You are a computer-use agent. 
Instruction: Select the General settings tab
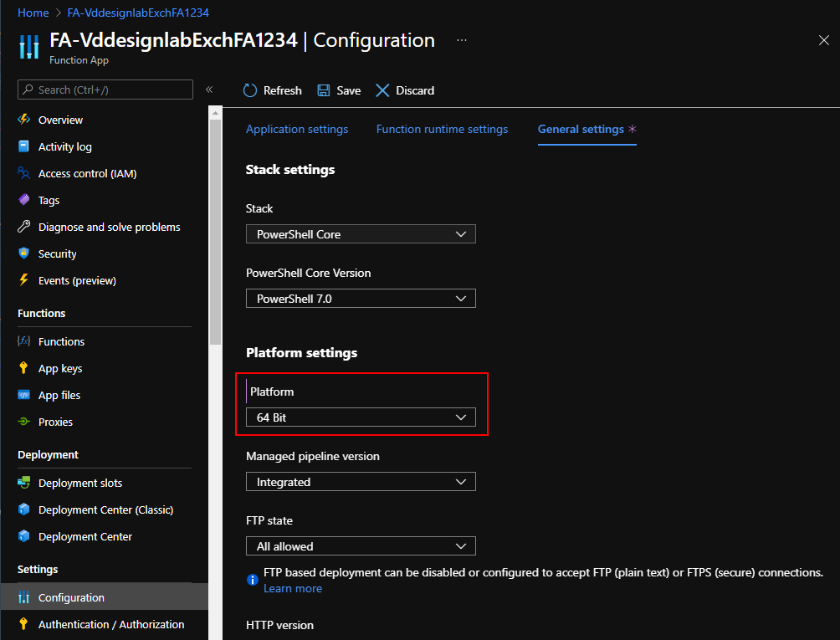pos(586,129)
